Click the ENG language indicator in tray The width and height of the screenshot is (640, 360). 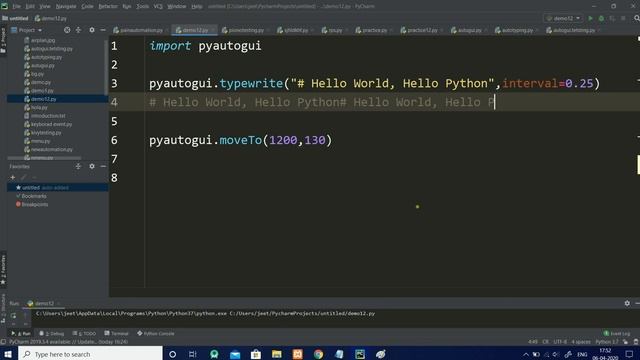[x=582, y=354]
